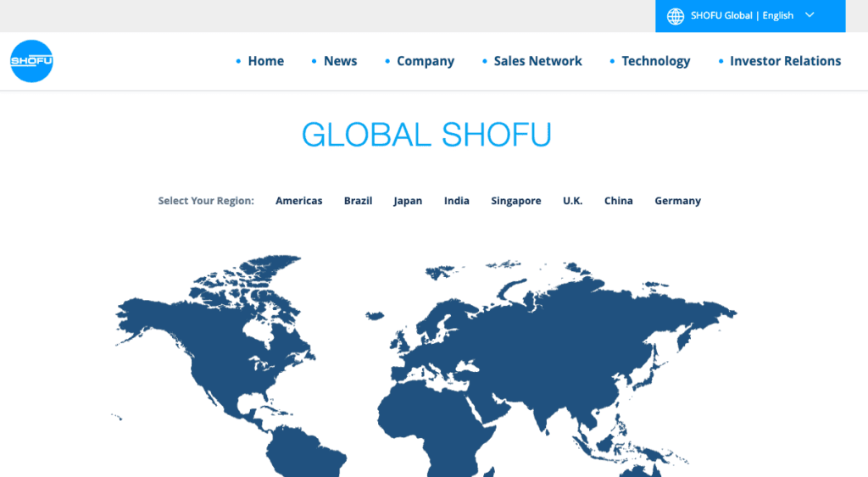868x477 pixels.
Task: Go to the Home menu
Action: (x=265, y=61)
